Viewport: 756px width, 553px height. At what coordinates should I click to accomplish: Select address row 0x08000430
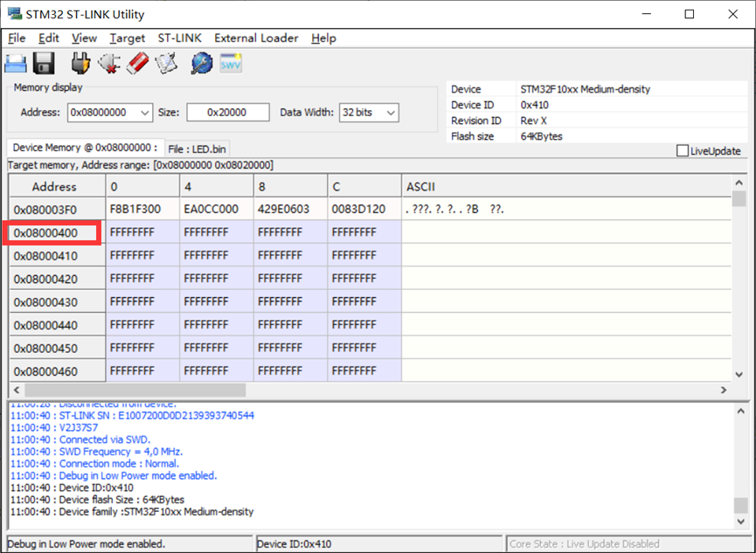pyautogui.click(x=58, y=302)
